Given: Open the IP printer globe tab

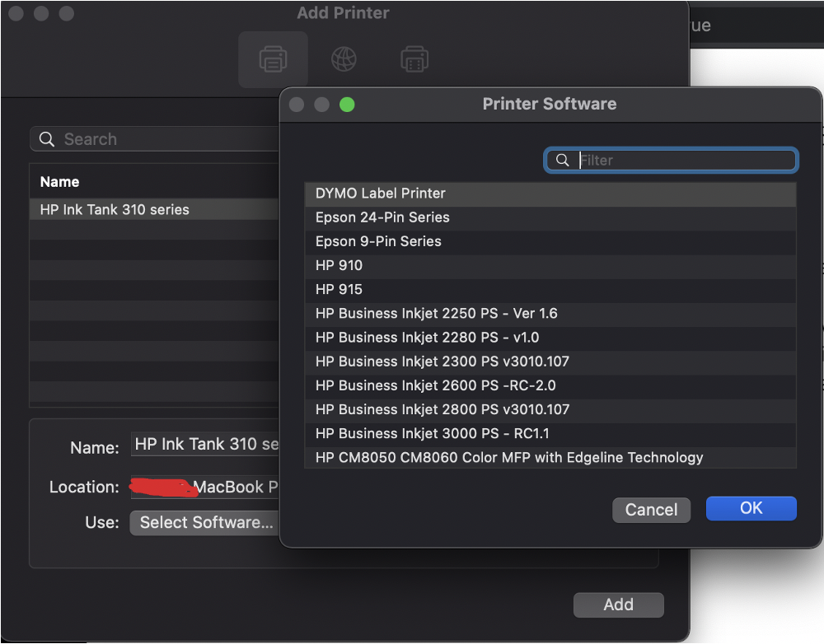Looking at the screenshot, I should tap(344, 58).
